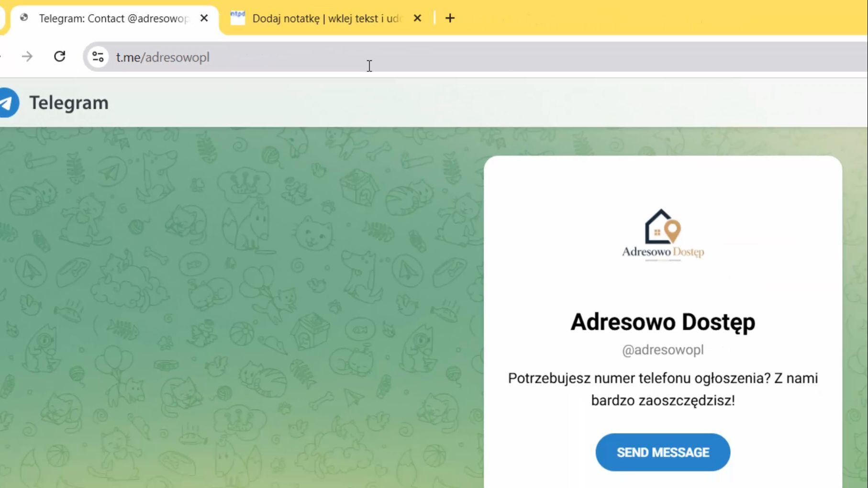The image size is (868, 488).
Task: Click the @adresowopl username
Action: click(663, 350)
